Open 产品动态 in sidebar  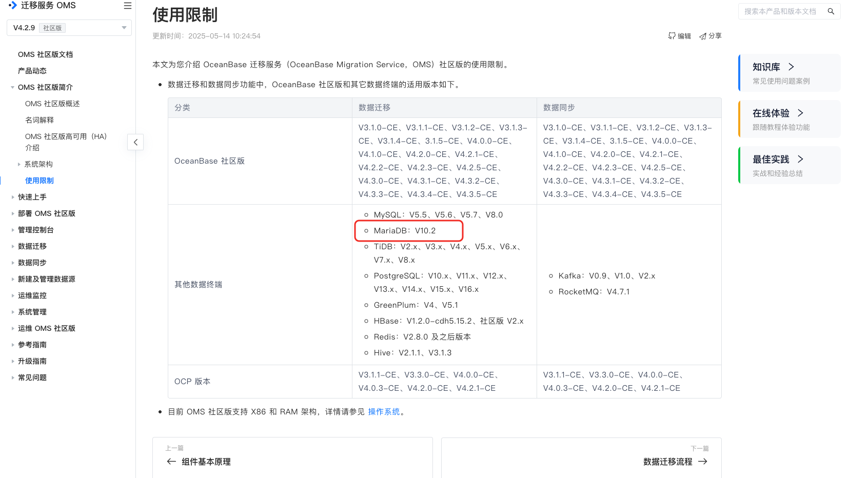(32, 71)
